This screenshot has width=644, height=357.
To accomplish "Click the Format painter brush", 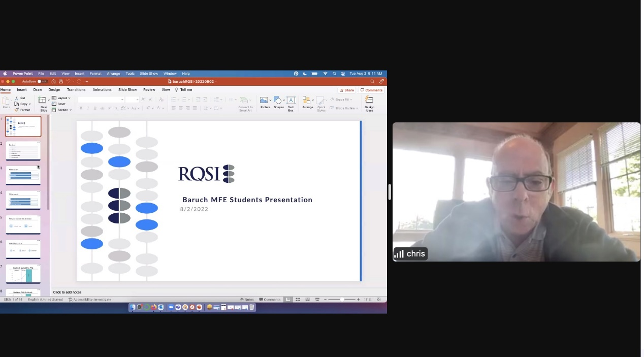I will tap(17, 110).
